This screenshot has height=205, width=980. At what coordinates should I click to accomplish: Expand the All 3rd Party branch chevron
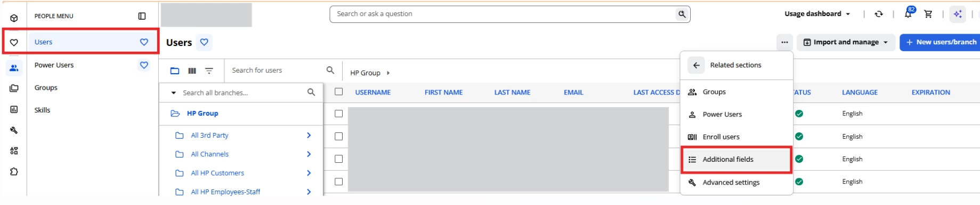[x=309, y=136]
